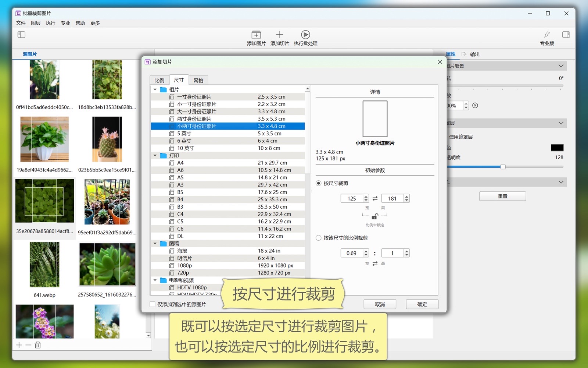Screen dimensions: 588x368
Task: Enable 仅添加到选中的源图片 checkbox
Action: pos(153,304)
